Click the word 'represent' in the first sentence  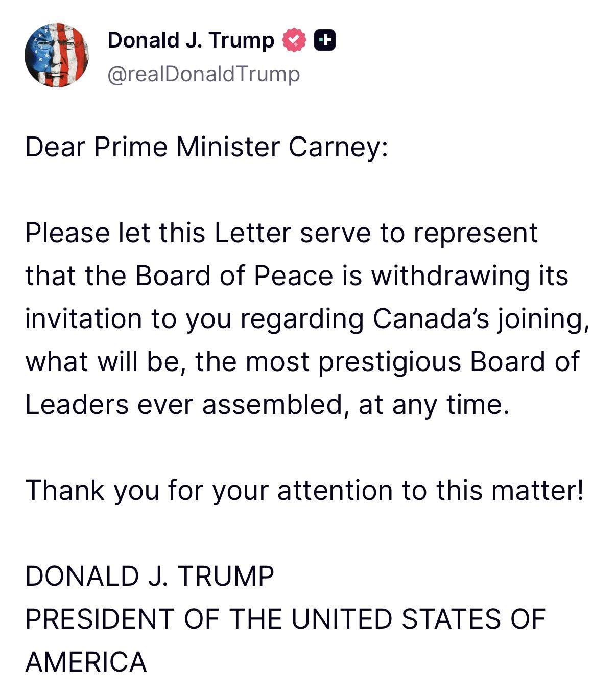tap(475, 233)
